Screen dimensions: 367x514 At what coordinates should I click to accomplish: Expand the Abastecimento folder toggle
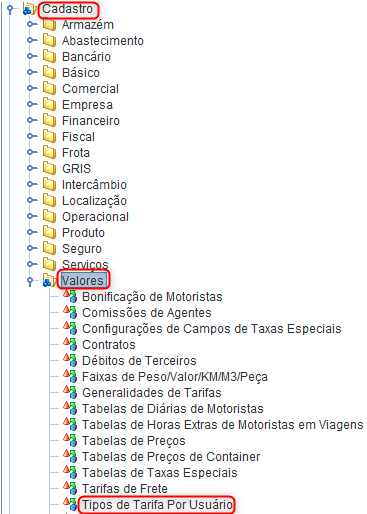30,40
